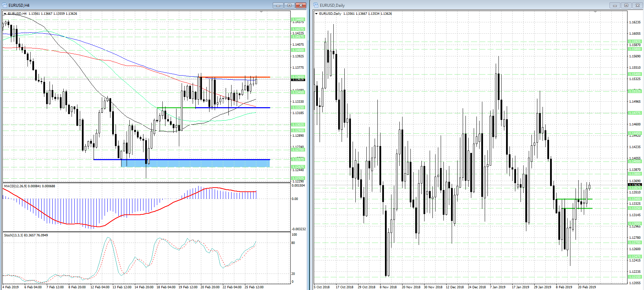This screenshot has width=644, height=290.
Task: Click the 25 Feb 12:00 label on H4 time axis
Action: [254, 287]
